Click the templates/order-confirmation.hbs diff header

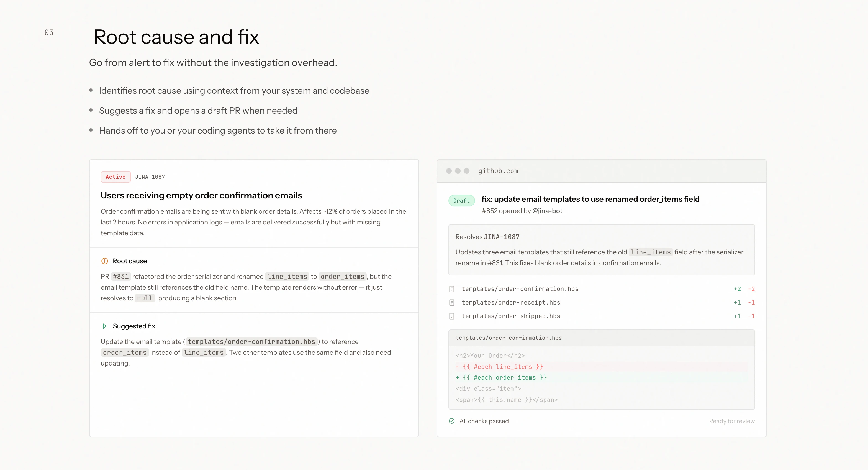pos(508,338)
